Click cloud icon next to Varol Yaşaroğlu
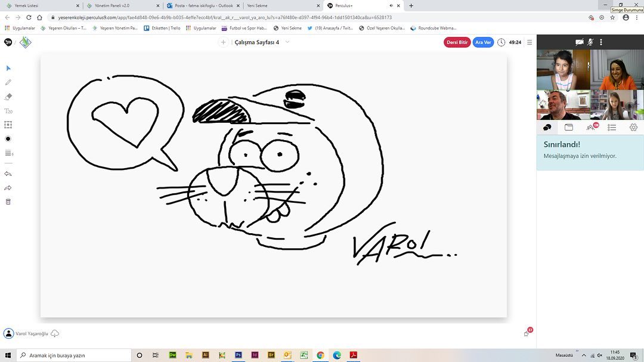The width and height of the screenshot is (644, 362). point(55,333)
